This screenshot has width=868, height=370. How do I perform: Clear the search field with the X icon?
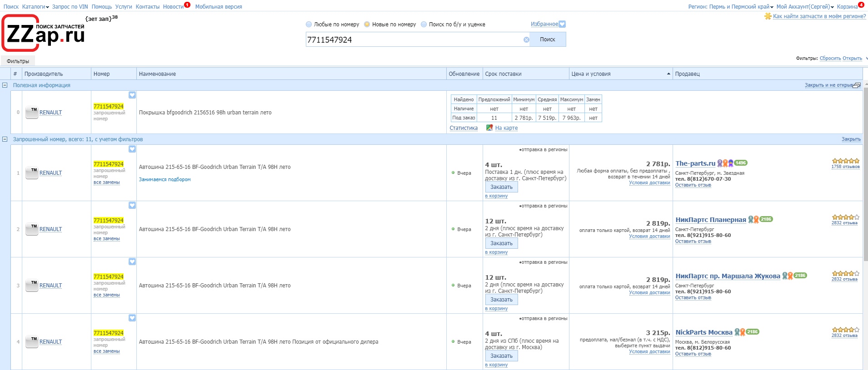coord(526,39)
